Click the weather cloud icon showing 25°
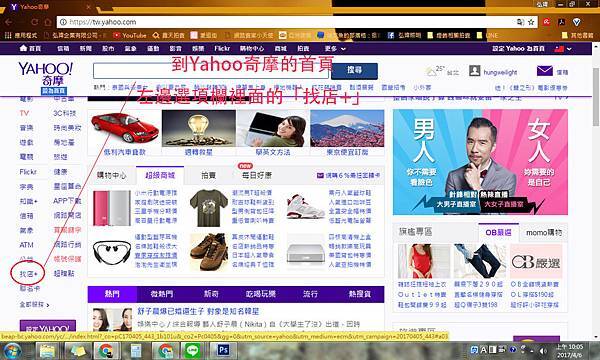 (x=432, y=72)
